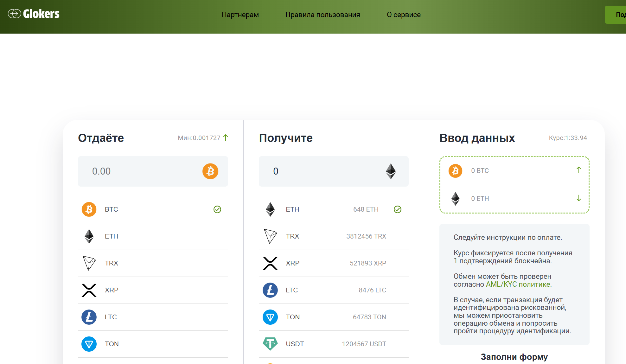Click the ETH label in Получите list
Viewport: 626px width, 364px height.
tap(292, 209)
